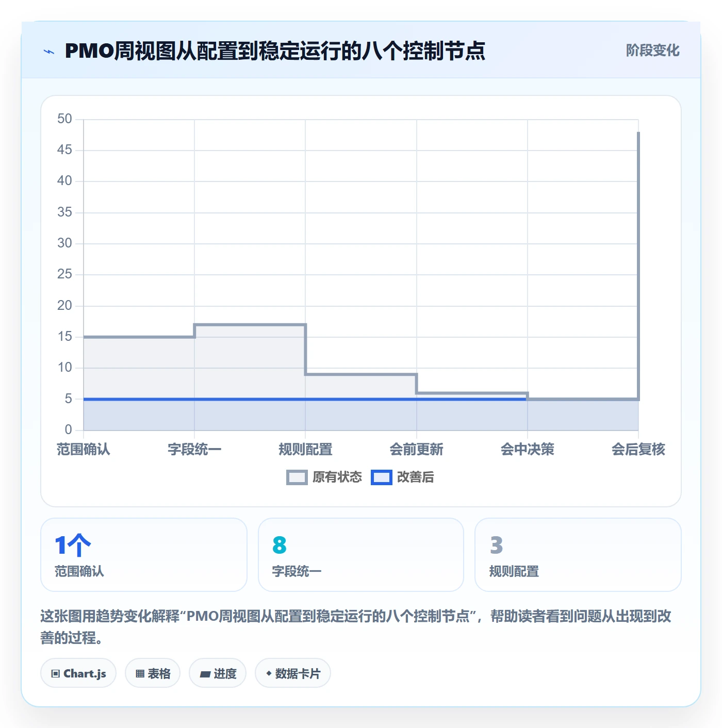The image size is (722, 728).
Task: Toggle the 改善后 legend swatch
Action: tap(382, 477)
